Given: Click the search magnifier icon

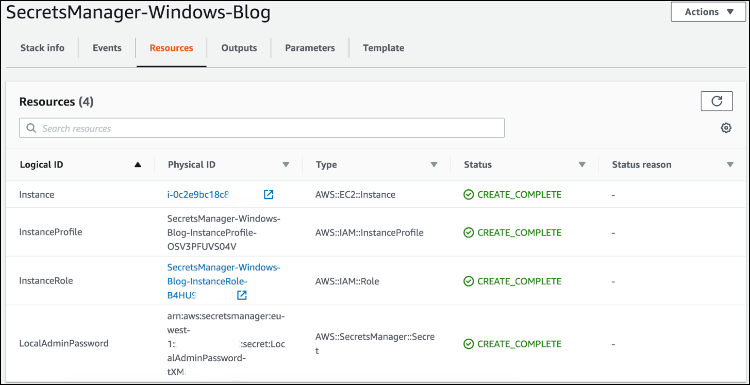Looking at the screenshot, I should point(32,128).
